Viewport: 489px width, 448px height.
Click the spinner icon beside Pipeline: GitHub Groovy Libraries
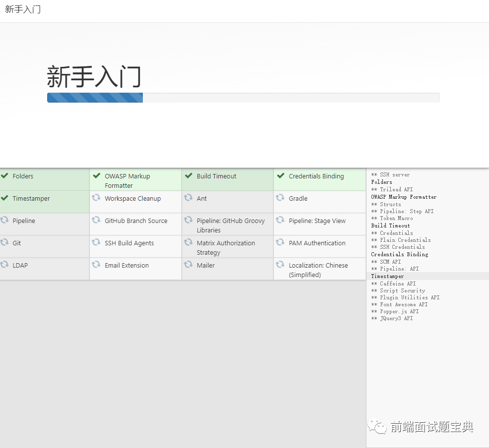coord(188,220)
